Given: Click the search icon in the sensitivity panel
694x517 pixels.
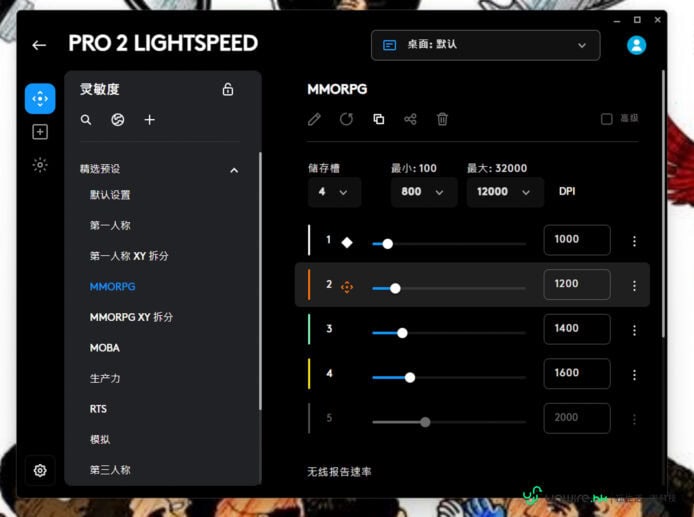Looking at the screenshot, I should (x=86, y=120).
